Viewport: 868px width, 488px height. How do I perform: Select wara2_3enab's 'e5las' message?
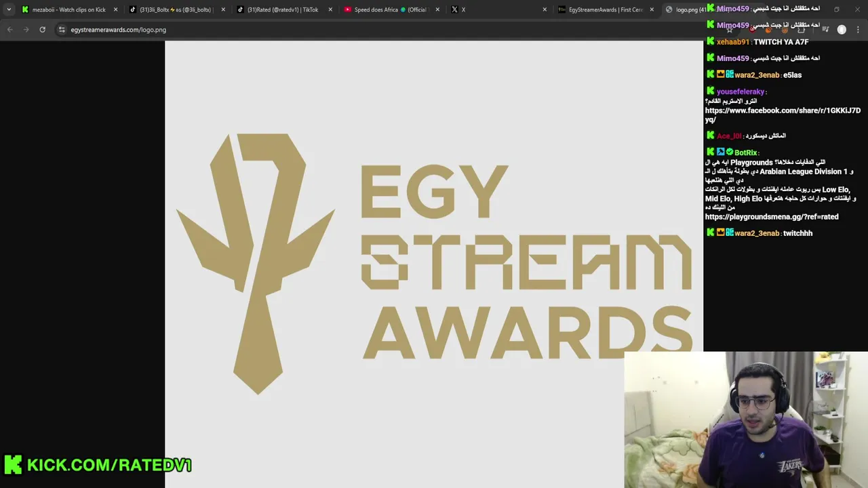(x=792, y=75)
